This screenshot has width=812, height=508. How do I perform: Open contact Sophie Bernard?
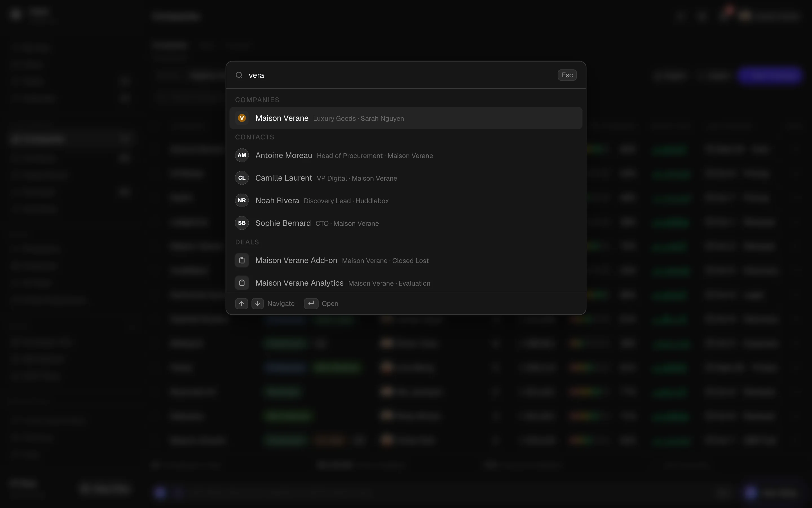pos(406,223)
